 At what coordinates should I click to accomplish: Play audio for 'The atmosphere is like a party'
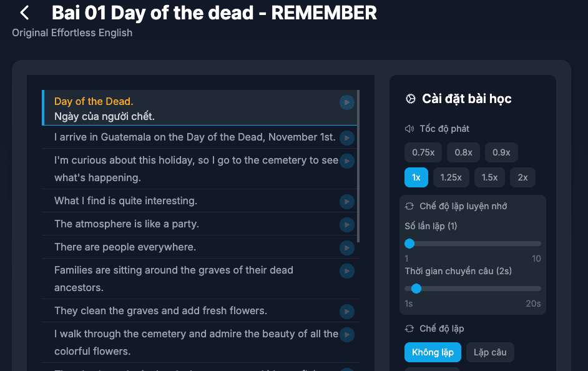(347, 224)
